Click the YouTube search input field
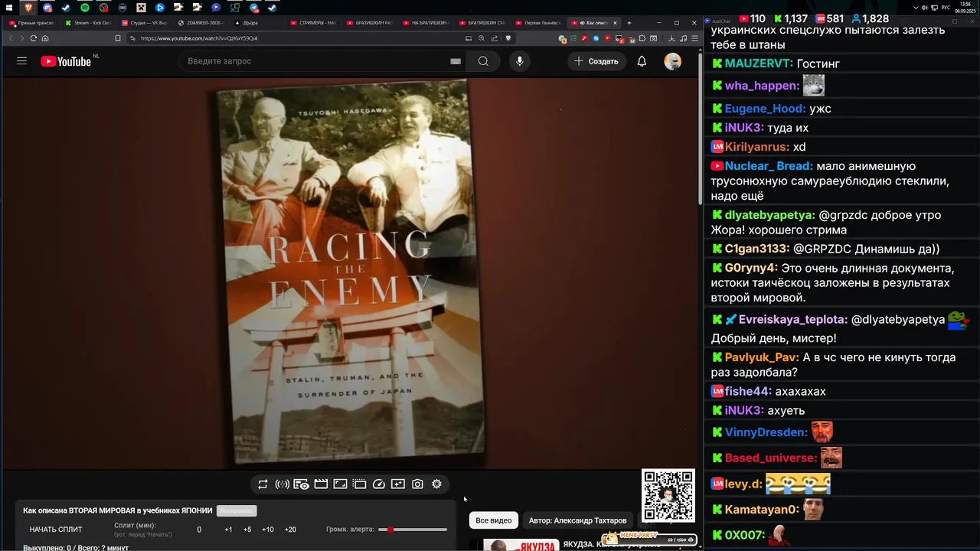The width and height of the screenshot is (980, 551). [x=314, y=61]
